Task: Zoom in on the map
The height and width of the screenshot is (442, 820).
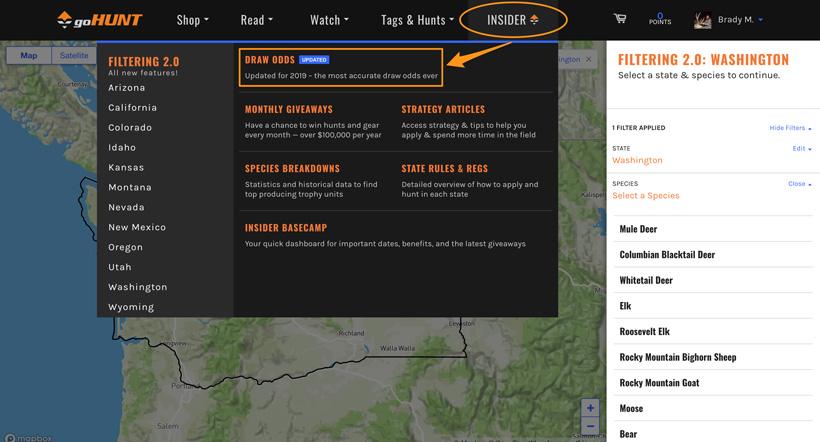Action: 590,408
